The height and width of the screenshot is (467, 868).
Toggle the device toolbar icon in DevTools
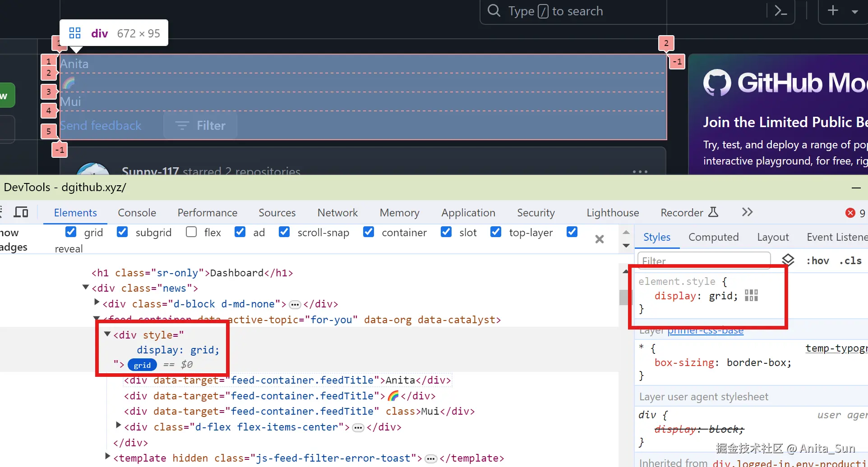[21, 212]
